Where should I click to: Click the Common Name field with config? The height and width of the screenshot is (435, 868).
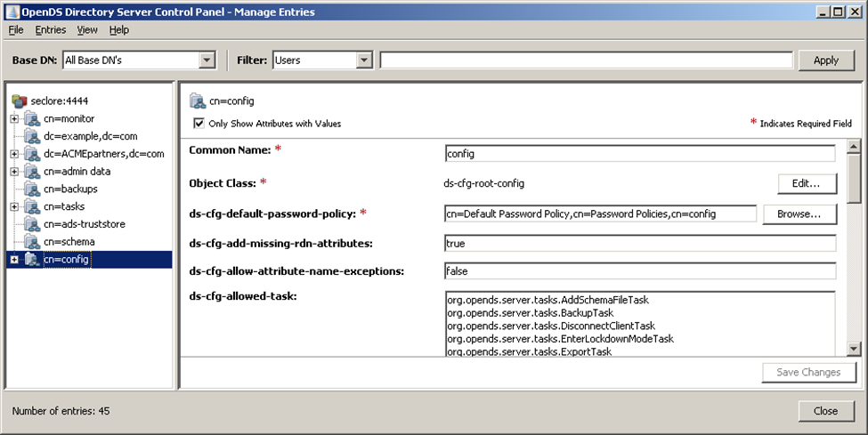point(640,154)
